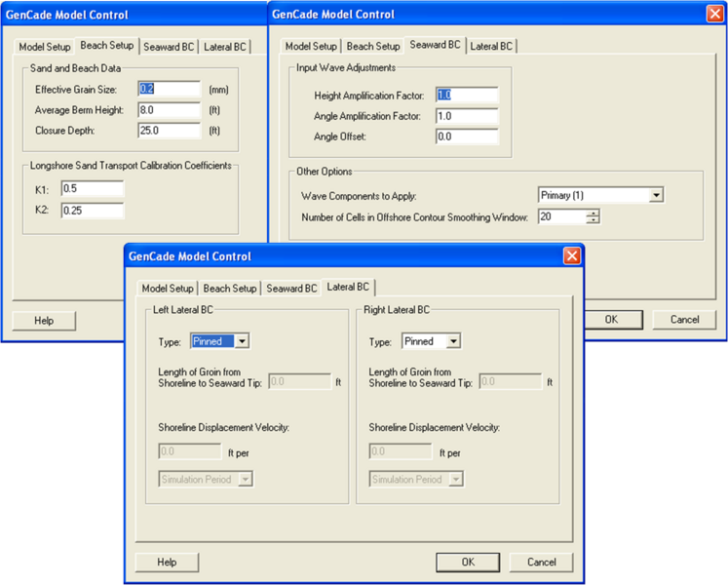Select Beach Setup tab in leftmost window
Viewport: 728px width, 585px height.
[x=107, y=46]
